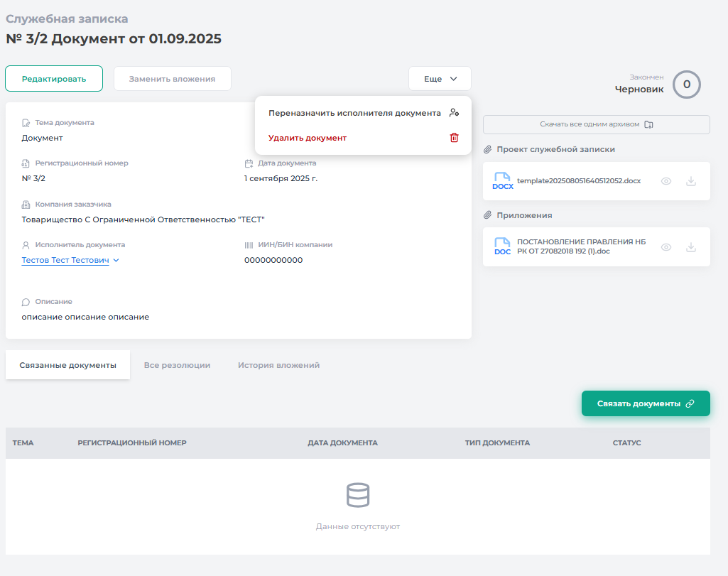Click the DOC file type icon

click(x=503, y=247)
